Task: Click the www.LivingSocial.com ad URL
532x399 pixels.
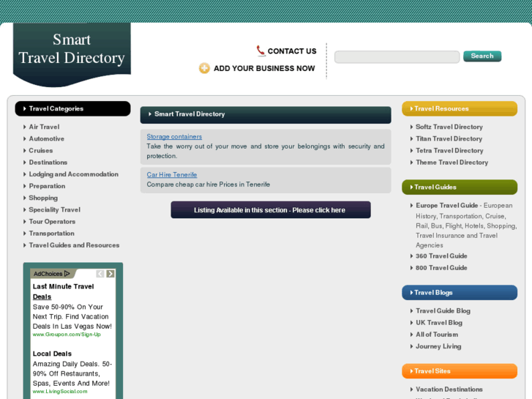Action: pyautogui.click(x=60, y=392)
